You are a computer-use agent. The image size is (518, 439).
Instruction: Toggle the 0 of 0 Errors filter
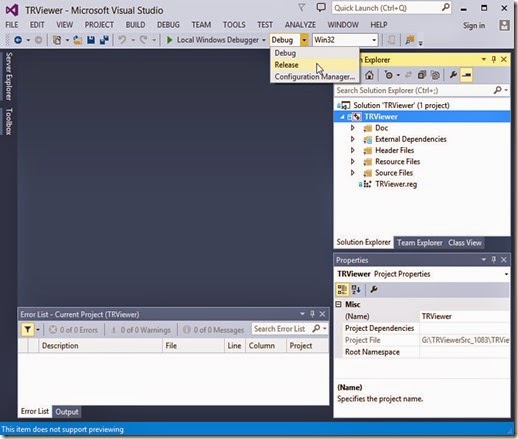73,330
